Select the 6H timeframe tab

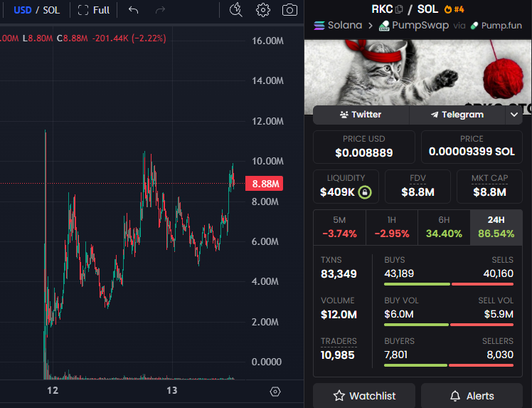(444, 228)
